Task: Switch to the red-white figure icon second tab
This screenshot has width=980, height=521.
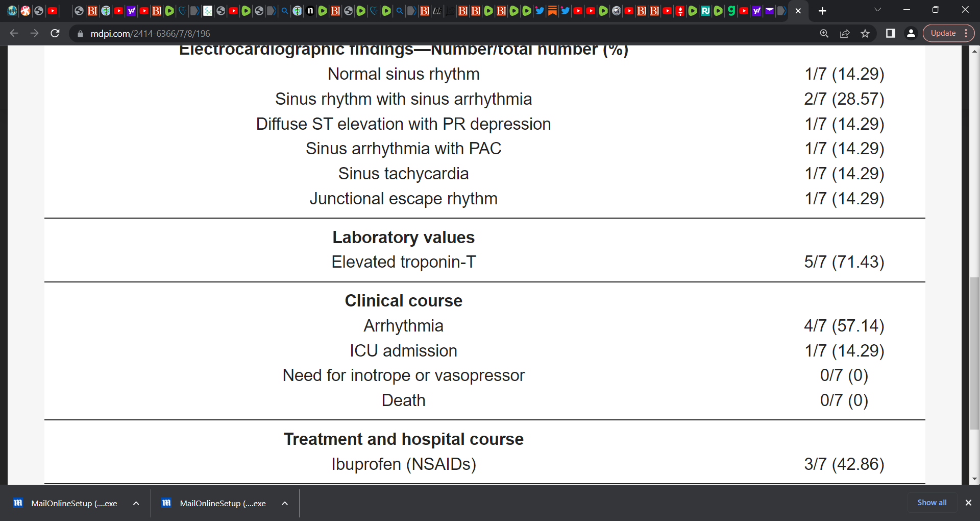Action: 25,11
